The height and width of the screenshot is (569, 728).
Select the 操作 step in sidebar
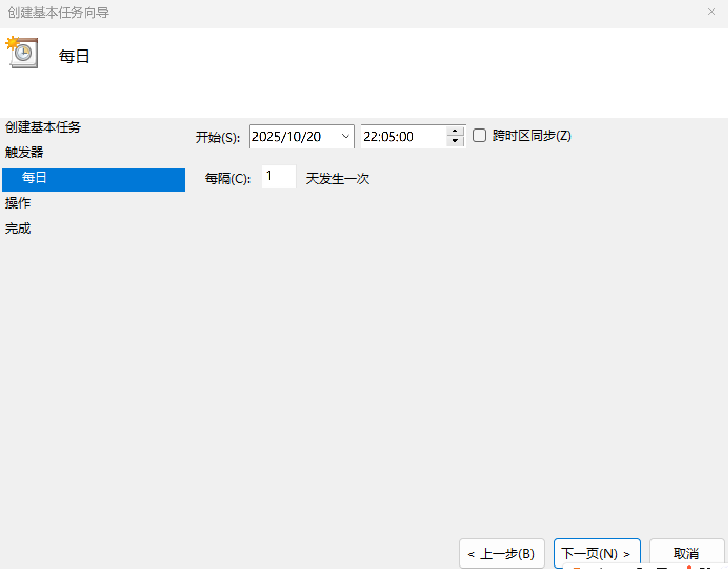[x=18, y=203]
